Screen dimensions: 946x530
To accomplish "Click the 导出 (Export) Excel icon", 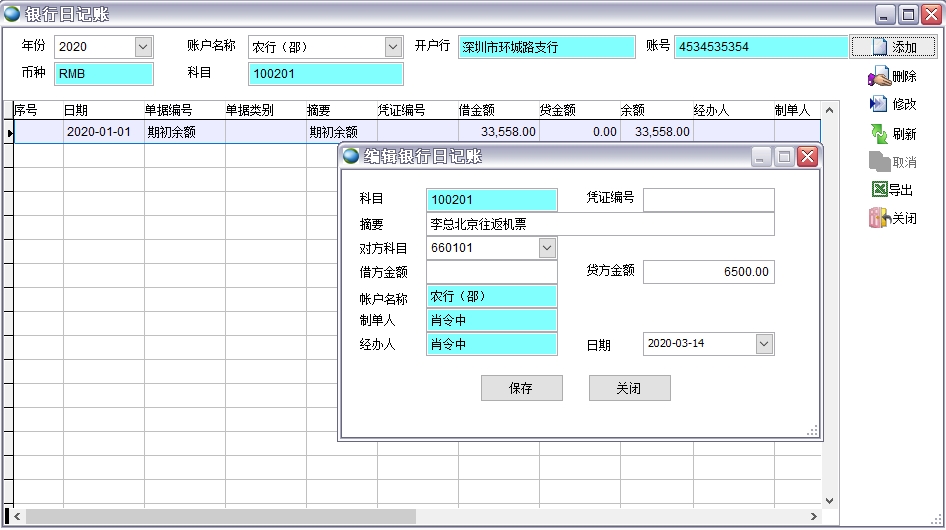I will [x=879, y=190].
